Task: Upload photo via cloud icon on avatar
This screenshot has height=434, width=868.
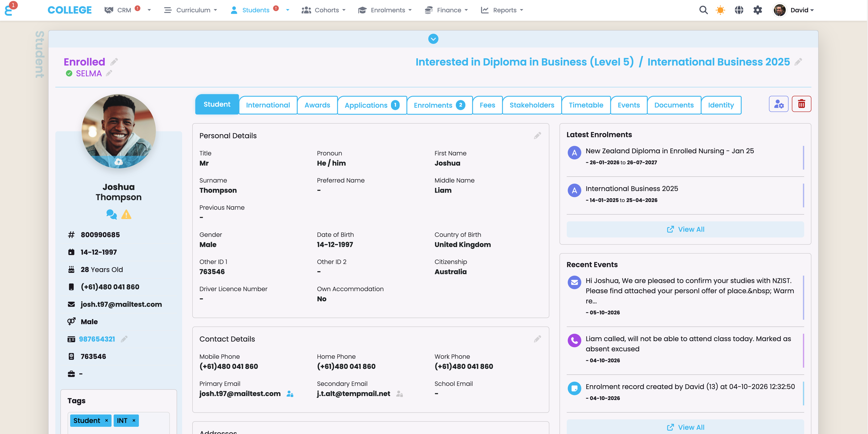Action: click(x=118, y=162)
